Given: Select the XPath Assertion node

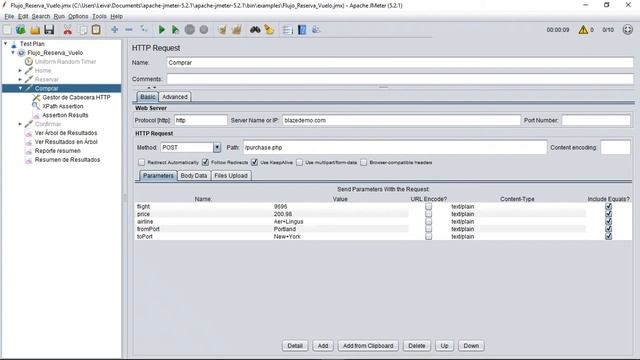Looking at the screenshot, I should click(x=63, y=106).
